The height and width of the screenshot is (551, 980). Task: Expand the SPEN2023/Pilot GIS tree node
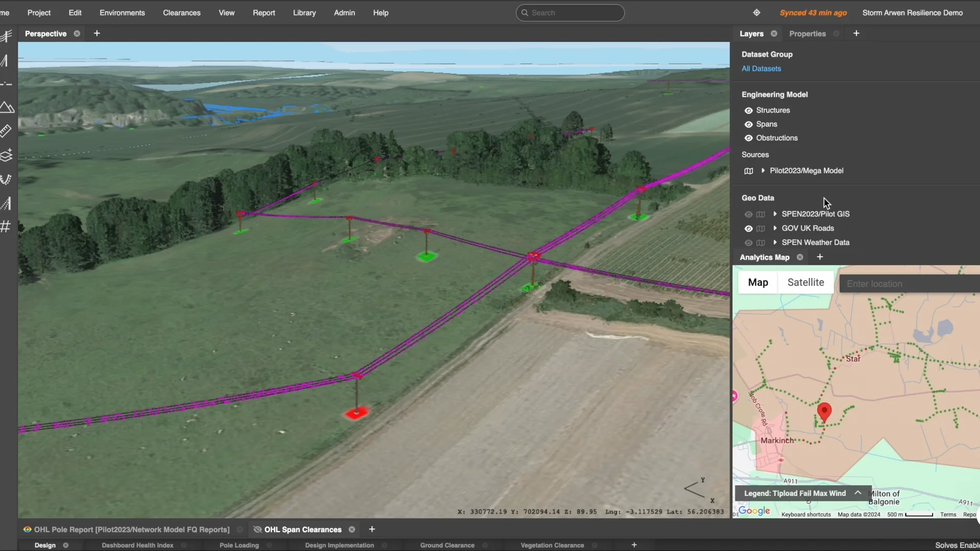point(775,214)
